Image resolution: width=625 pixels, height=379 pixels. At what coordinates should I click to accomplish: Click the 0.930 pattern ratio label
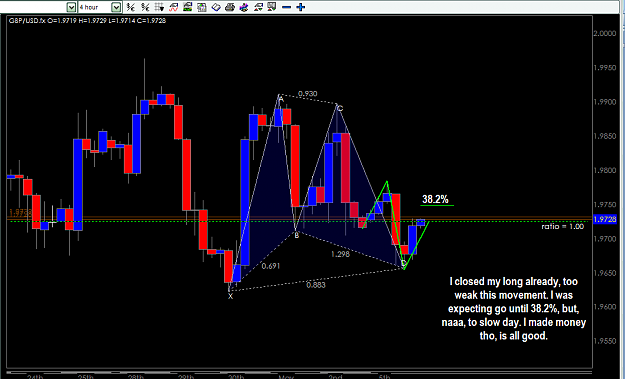point(308,94)
